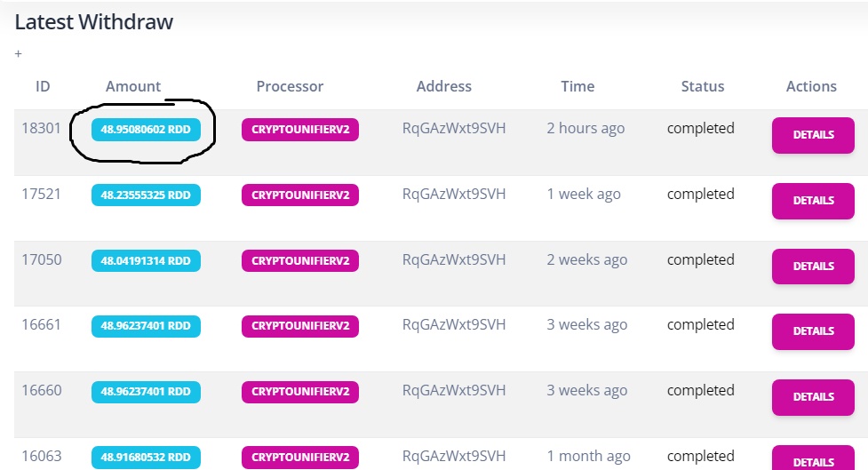
Task: Open DETAILS for withdrawal 18301
Action: point(813,135)
